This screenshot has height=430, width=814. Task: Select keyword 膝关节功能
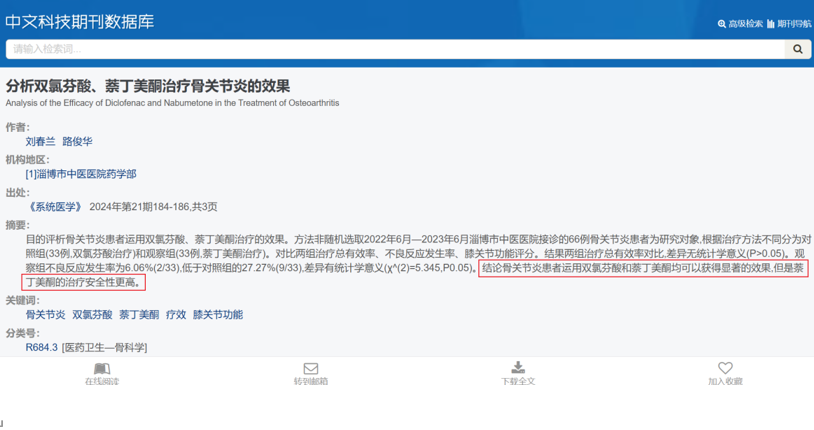click(x=218, y=315)
